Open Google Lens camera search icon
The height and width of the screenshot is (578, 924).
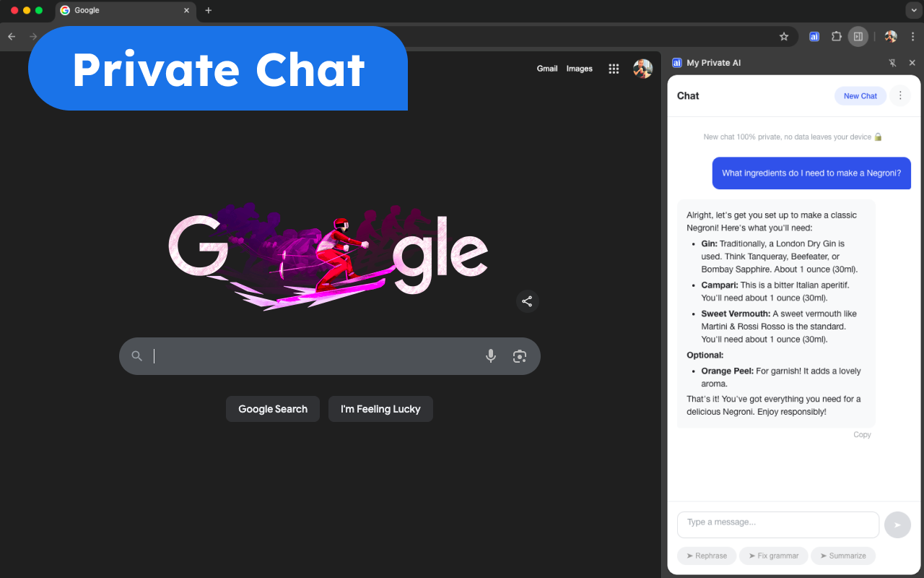(520, 356)
